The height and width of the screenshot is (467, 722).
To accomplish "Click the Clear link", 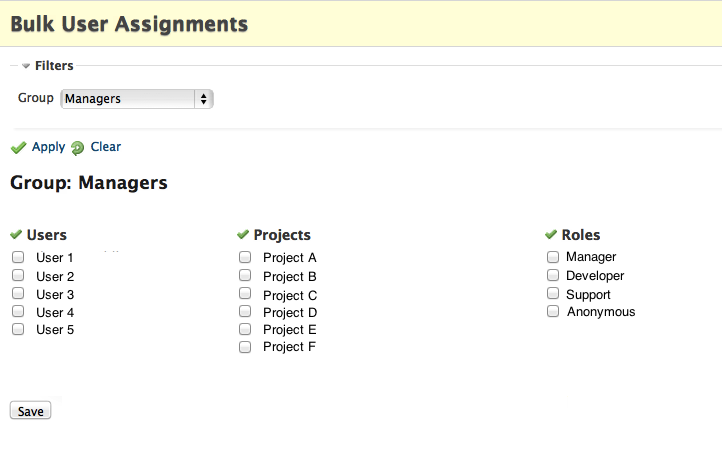I will pyautogui.click(x=105, y=146).
